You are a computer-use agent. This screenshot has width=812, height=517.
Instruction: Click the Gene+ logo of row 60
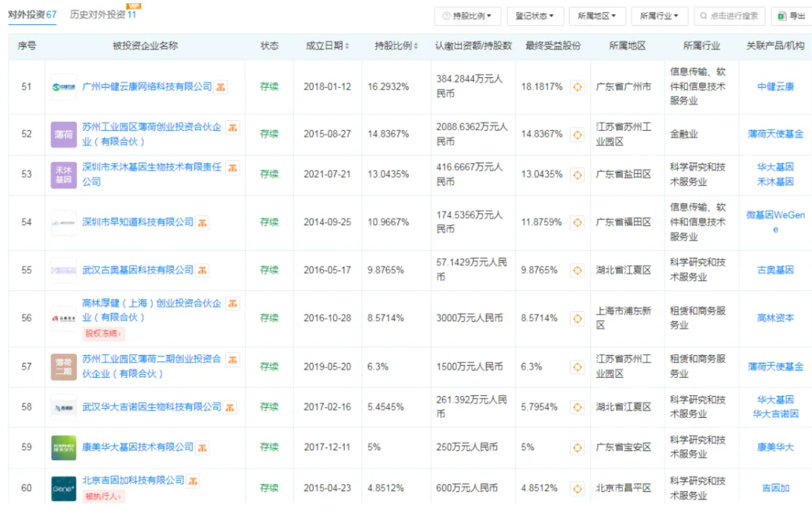64,489
